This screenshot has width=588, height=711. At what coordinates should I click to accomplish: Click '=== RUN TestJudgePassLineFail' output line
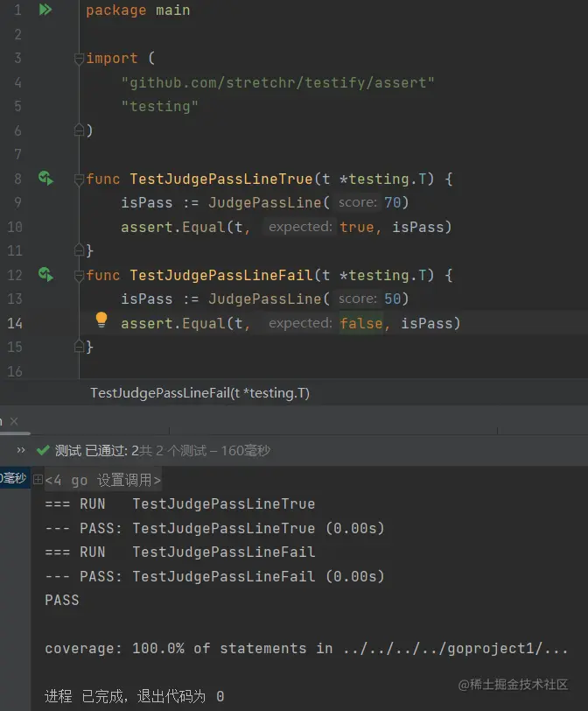pyautogui.click(x=180, y=552)
